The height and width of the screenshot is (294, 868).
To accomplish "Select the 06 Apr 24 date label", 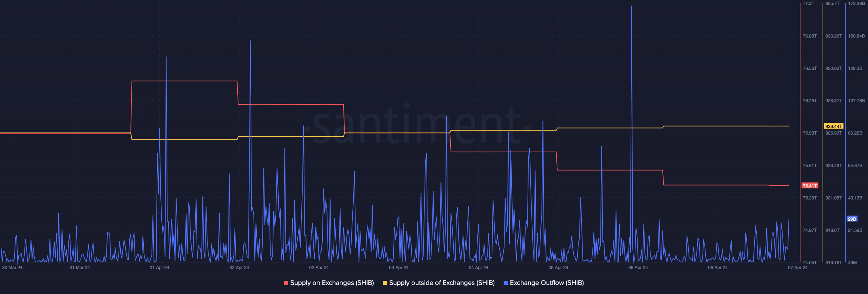I will [718, 268].
